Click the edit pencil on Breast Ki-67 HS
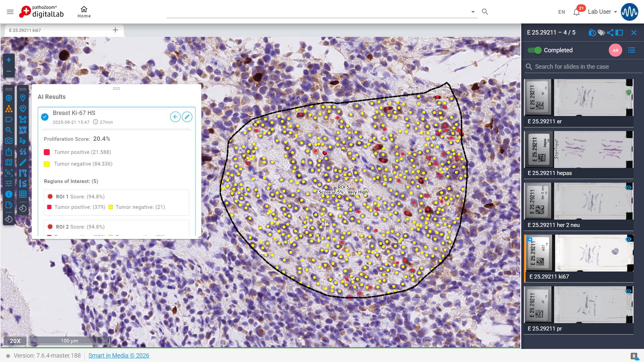 point(187,117)
